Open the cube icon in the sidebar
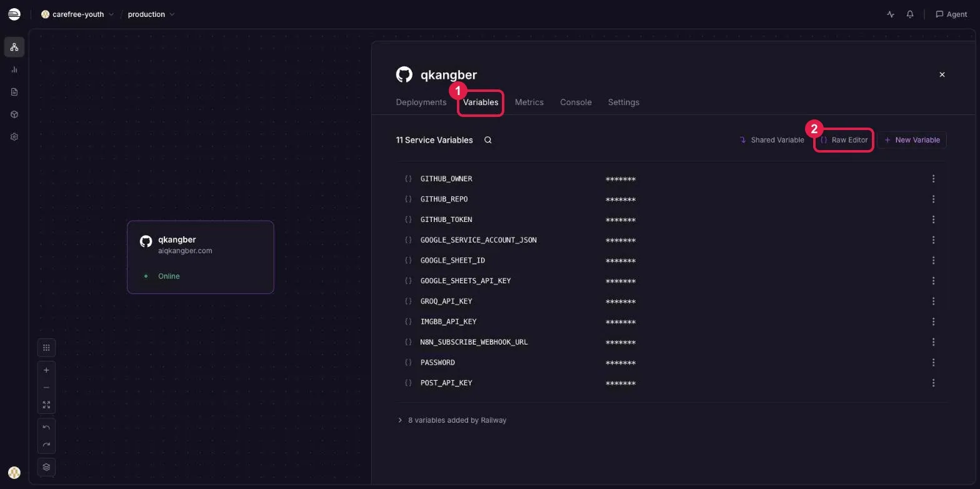980x489 pixels. pyautogui.click(x=14, y=114)
